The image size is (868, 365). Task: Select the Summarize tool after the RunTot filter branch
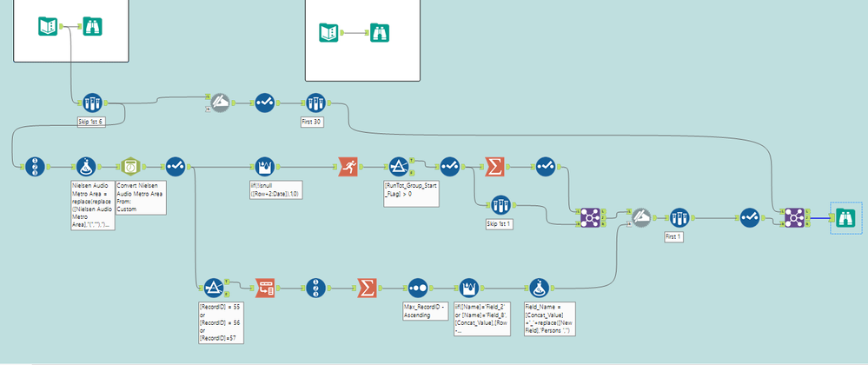click(494, 166)
